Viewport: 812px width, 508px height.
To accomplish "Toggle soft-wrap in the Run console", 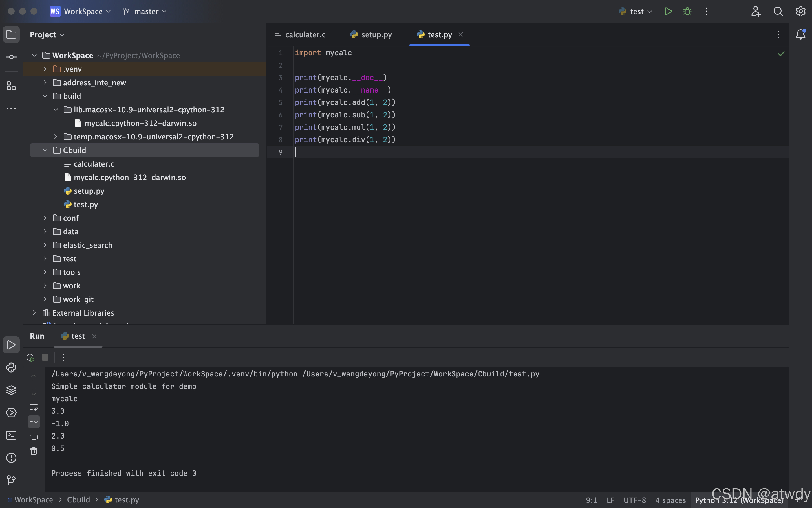I will [34, 407].
